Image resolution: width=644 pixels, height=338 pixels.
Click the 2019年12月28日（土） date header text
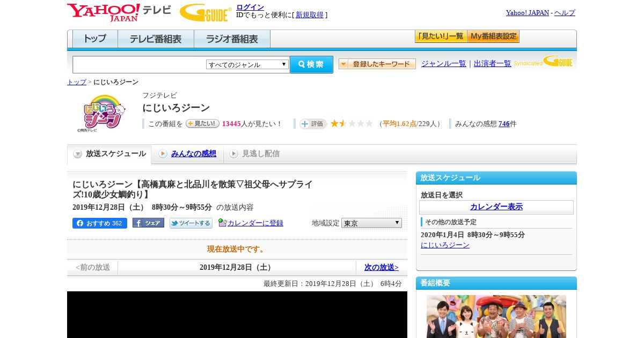pyautogui.click(x=237, y=267)
